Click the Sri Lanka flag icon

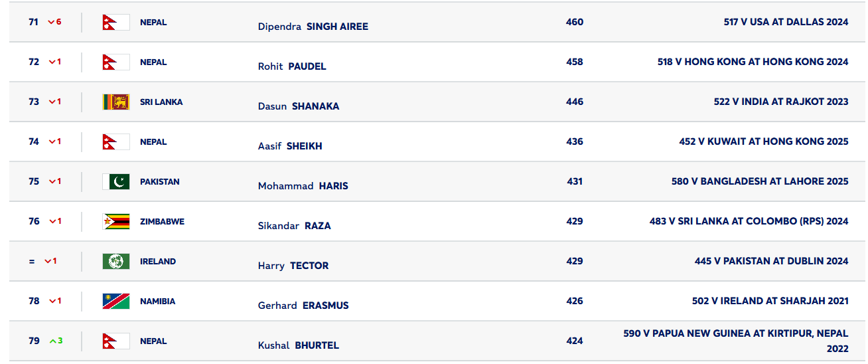[115, 102]
